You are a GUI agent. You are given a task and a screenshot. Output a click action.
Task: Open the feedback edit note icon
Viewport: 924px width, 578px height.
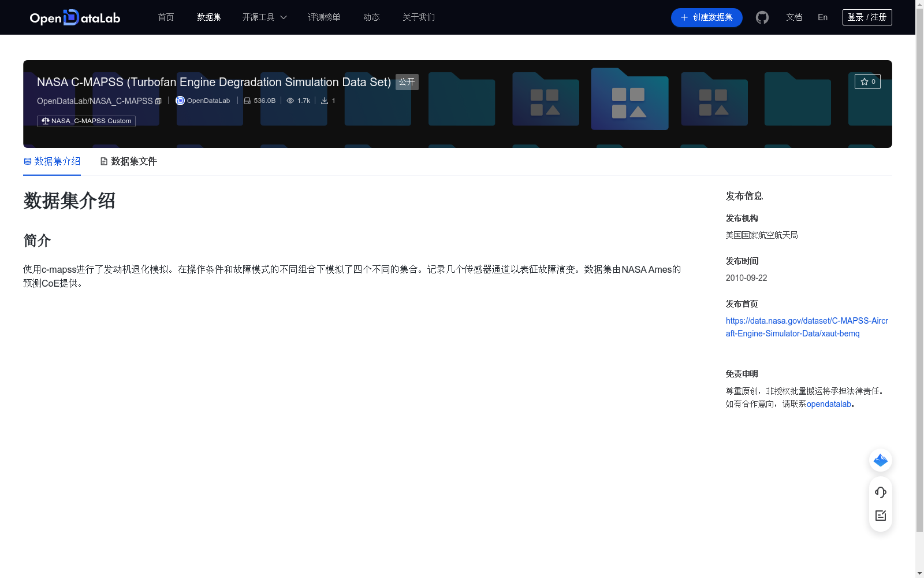tap(881, 516)
